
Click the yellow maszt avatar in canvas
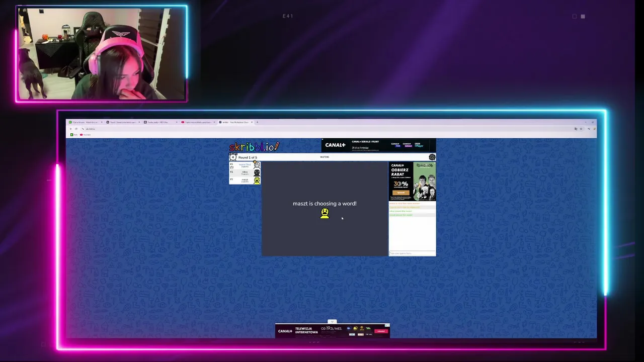point(325,213)
